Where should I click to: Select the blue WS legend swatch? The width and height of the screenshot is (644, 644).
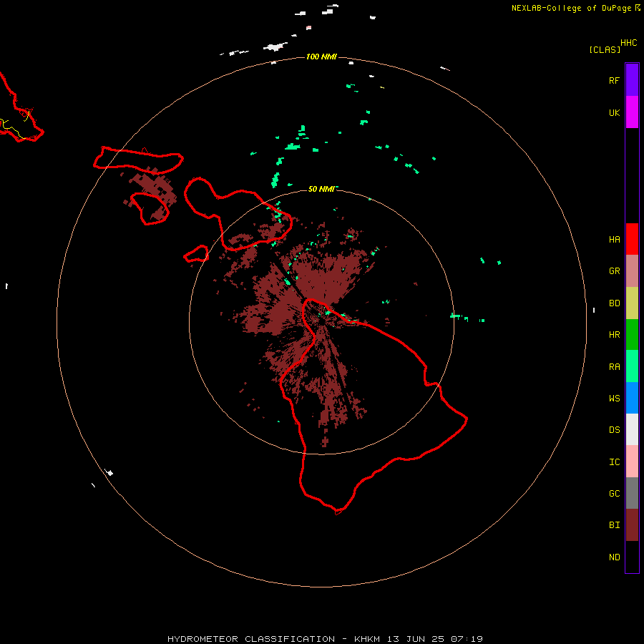pyautogui.click(x=632, y=398)
